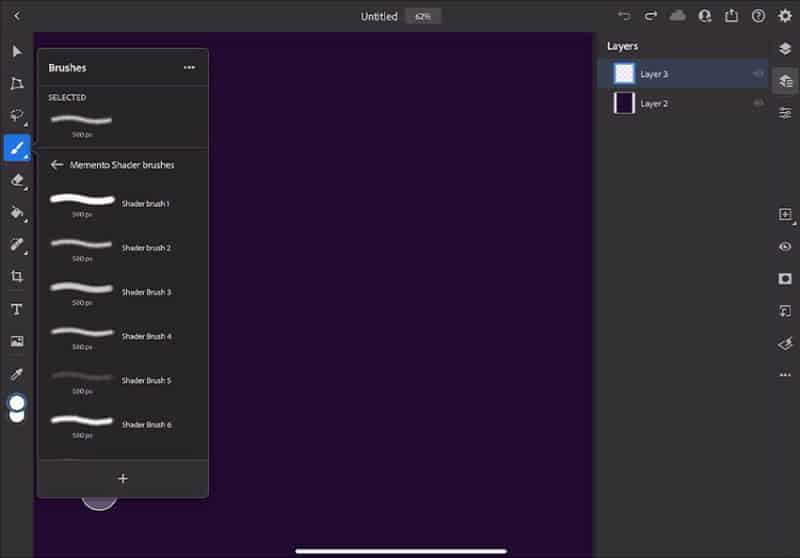Hide Layer 3 using its eye icon
800x558 pixels.
(x=758, y=74)
